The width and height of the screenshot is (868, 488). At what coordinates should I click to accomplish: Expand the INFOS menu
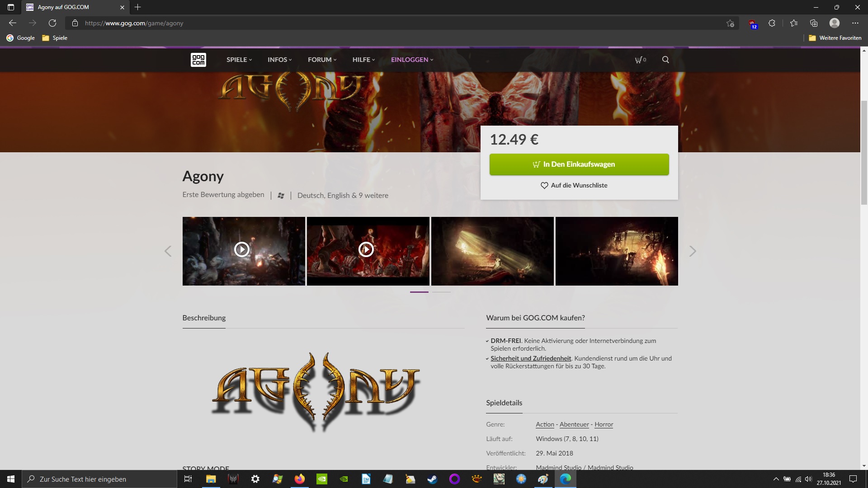[280, 60]
